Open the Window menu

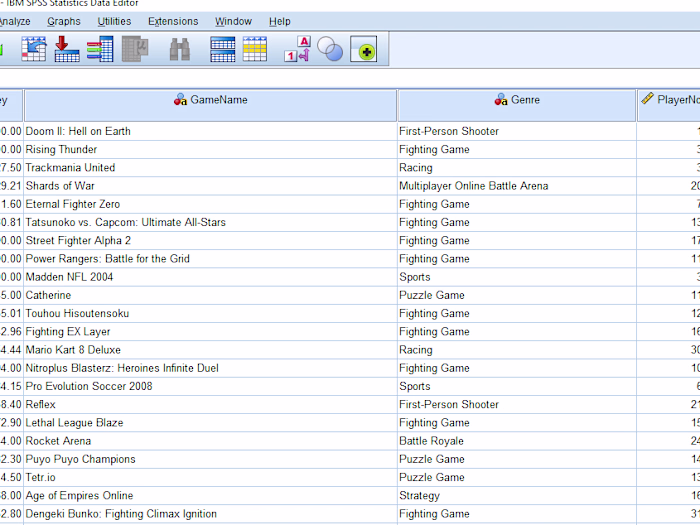[x=233, y=21]
